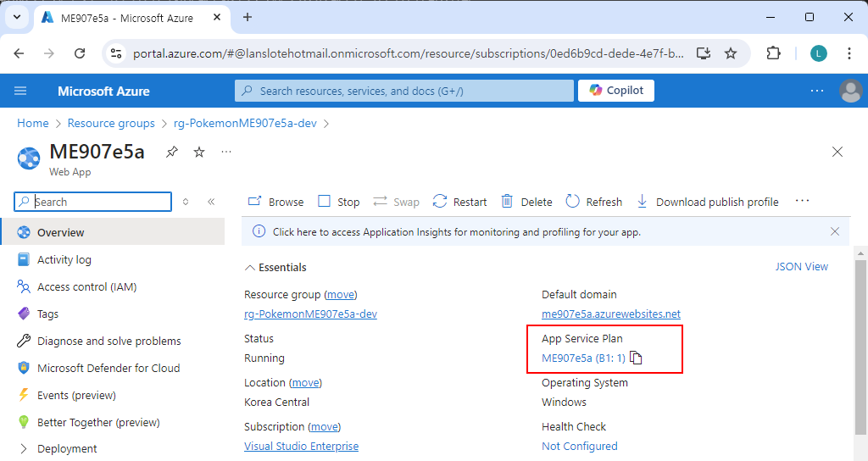868x461 pixels.
Task: Click the page vertical scrollbar
Action: click(860, 347)
